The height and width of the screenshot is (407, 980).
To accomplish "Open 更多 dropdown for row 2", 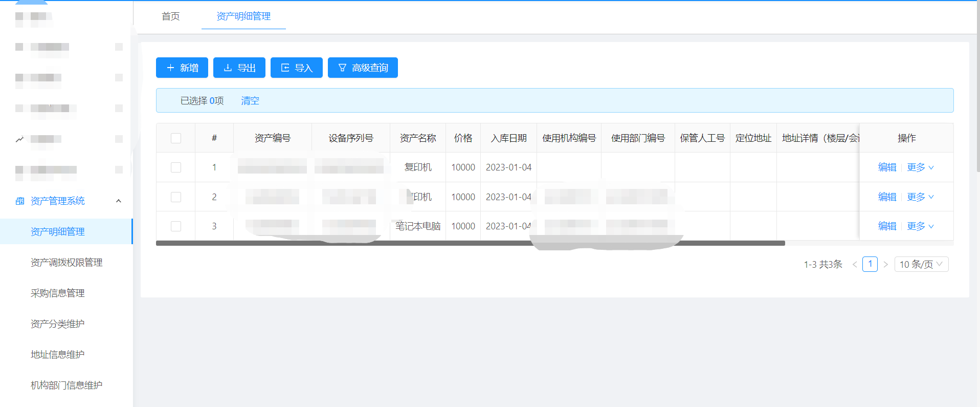I will [920, 197].
